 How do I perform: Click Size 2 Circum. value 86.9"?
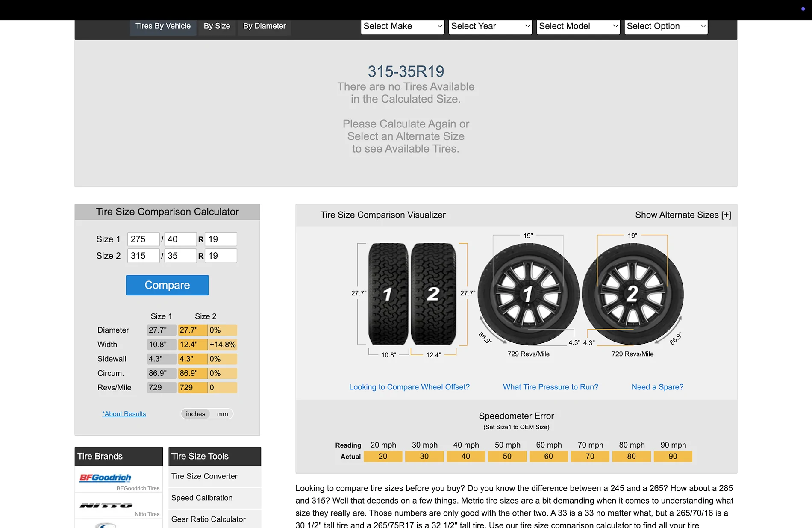point(193,373)
